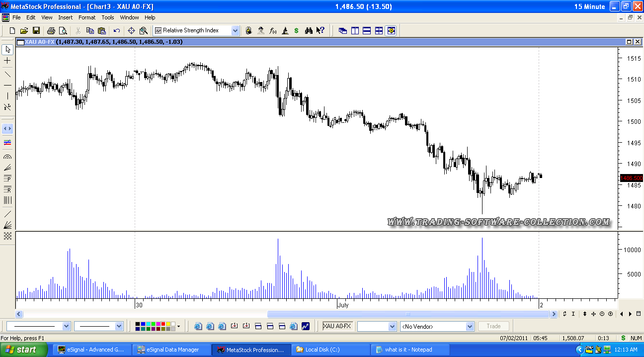The image size is (644, 357).
Task: Select the Fibonacci arcs drawing tool
Action: point(7,157)
